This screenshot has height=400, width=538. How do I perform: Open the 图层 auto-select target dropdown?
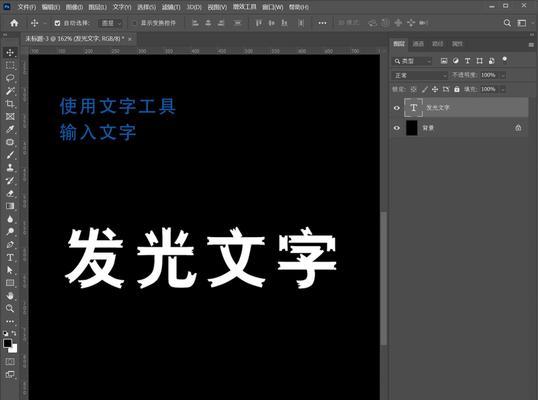point(110,23)
